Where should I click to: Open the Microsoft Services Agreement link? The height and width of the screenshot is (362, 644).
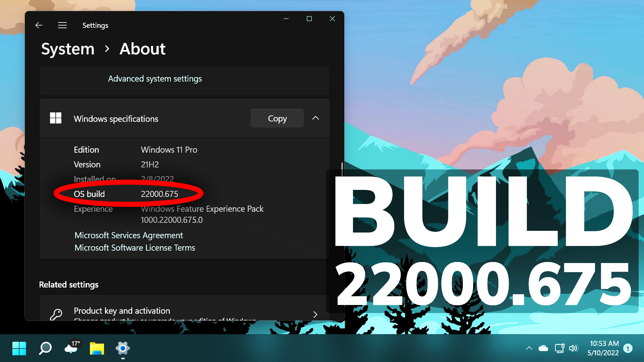pos(129,235)
